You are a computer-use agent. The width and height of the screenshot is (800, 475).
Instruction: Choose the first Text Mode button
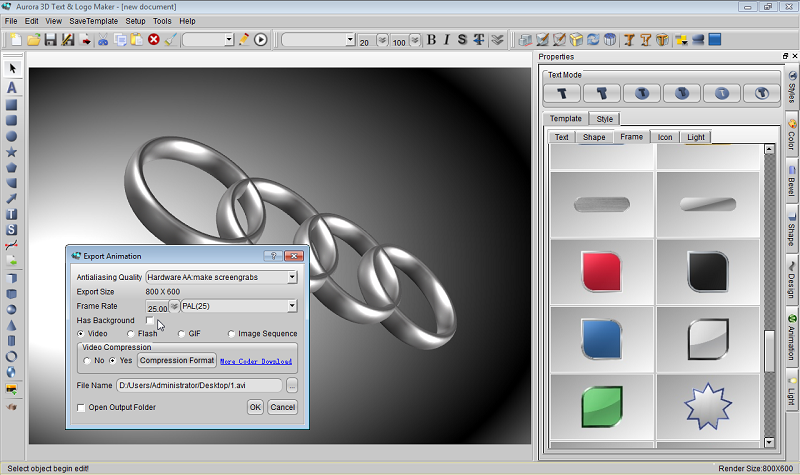click(562, 93)
